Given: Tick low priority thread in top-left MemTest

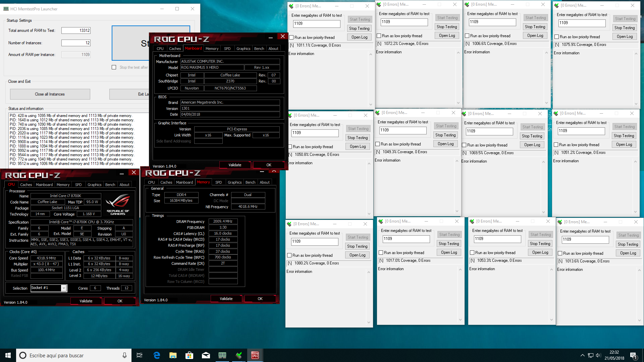Looking at the screenshot, I should 291,38.
